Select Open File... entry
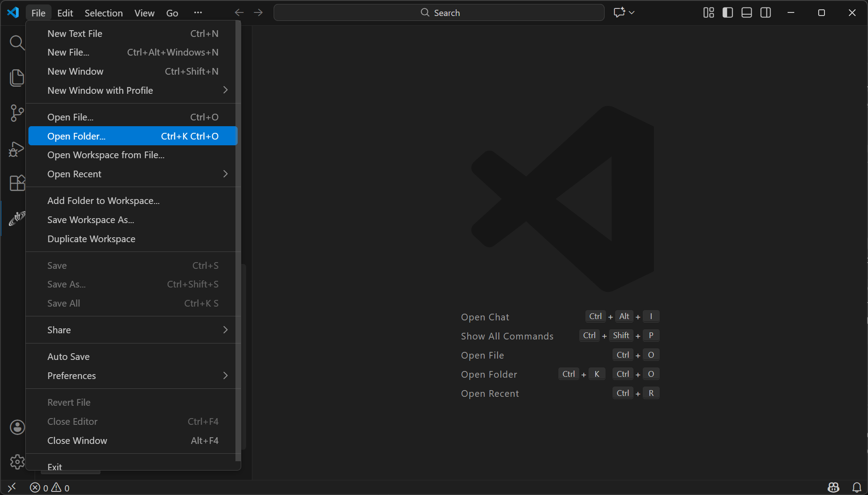The width and height of the screenshot is (868, 495). coord(133,117)
